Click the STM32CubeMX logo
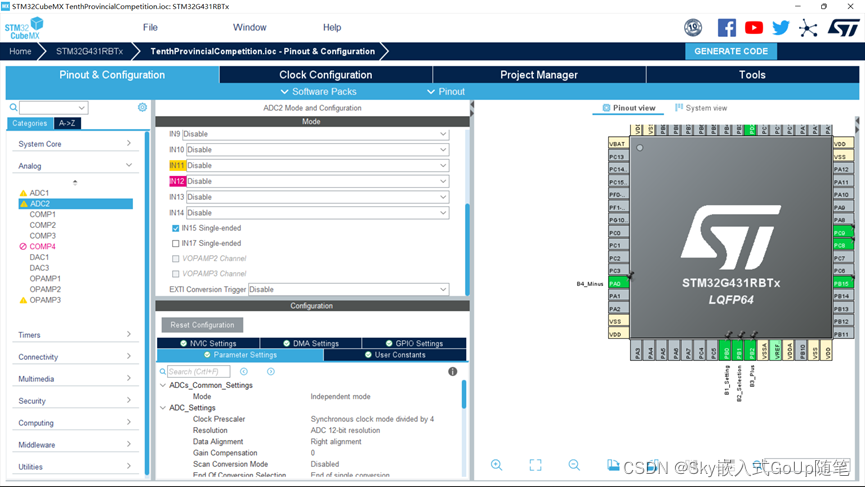Image resolution: width=865 pixels, height=487 pixels. [x=24, y=28]
